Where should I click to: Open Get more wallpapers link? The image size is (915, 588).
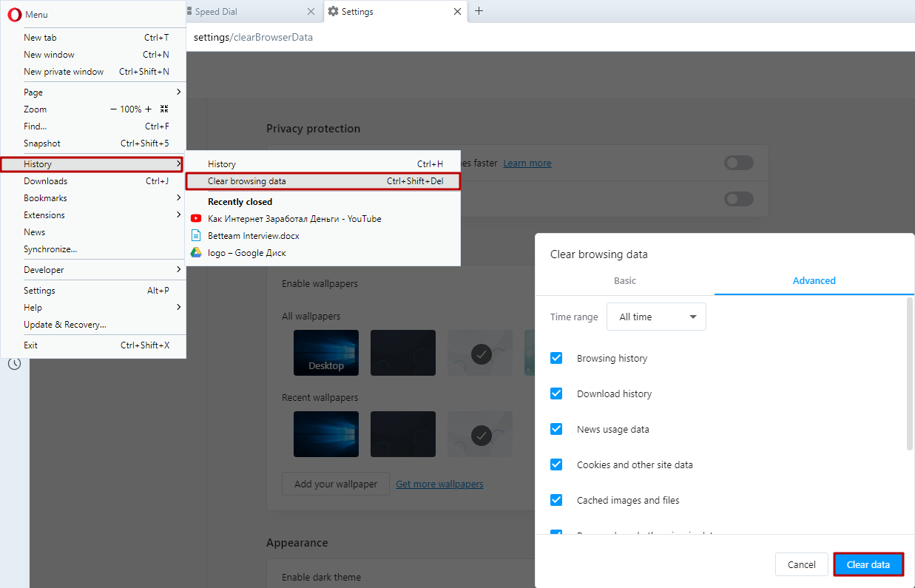tap(439, 484)
